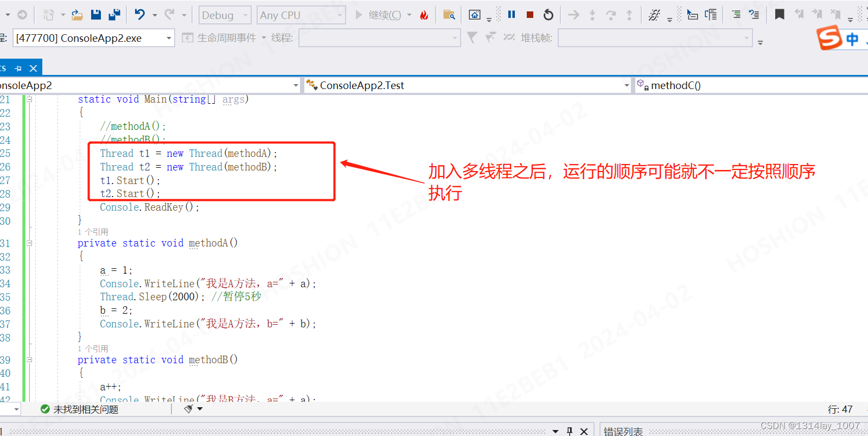Click the commented //methodA(); line
Image resolution: width=868 pixels, height=436 pixels.
[133, 126]
